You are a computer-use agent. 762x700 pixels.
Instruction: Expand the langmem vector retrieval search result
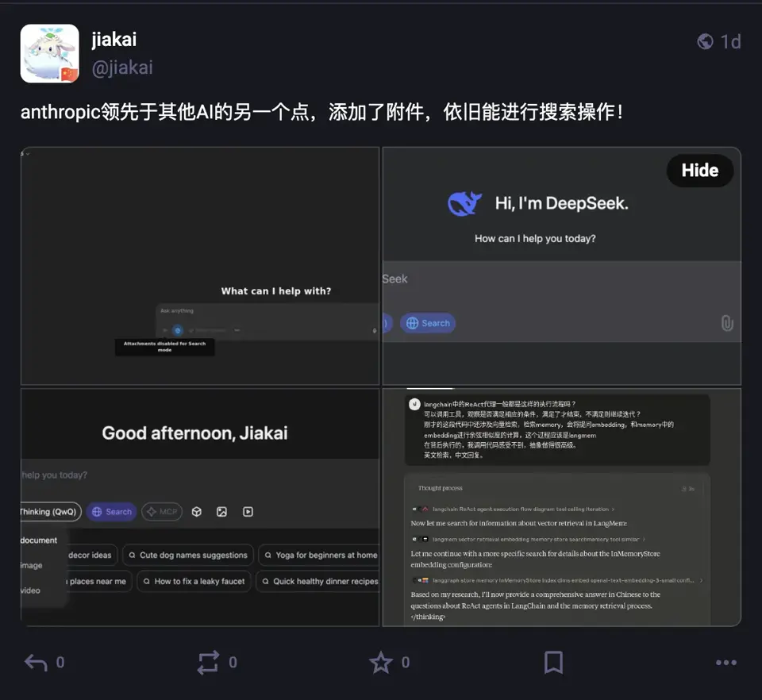(x=529, y=539)
